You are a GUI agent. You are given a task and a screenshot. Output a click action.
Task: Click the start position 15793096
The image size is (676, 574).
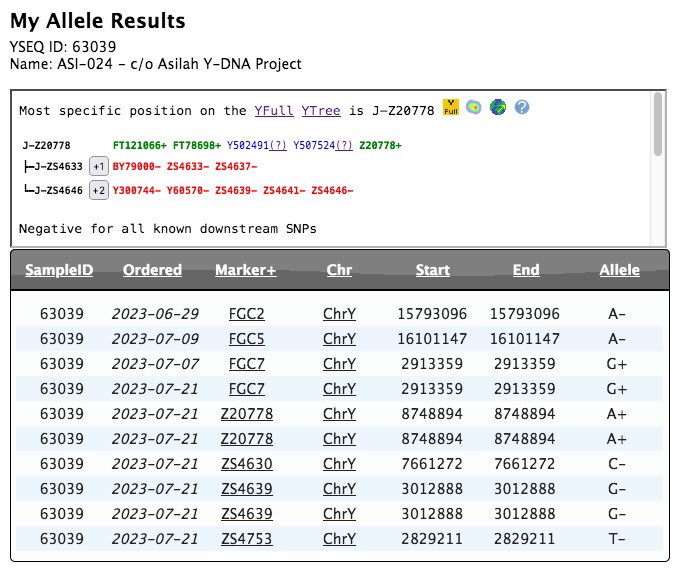click(x=432, y=314)
